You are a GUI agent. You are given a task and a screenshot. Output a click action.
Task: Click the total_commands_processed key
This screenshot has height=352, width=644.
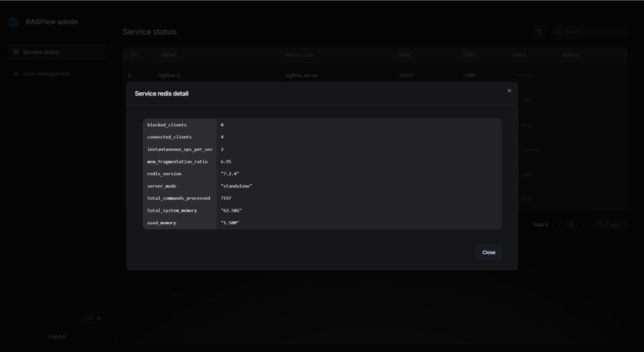pyautogui.click(x=179, y=199)
